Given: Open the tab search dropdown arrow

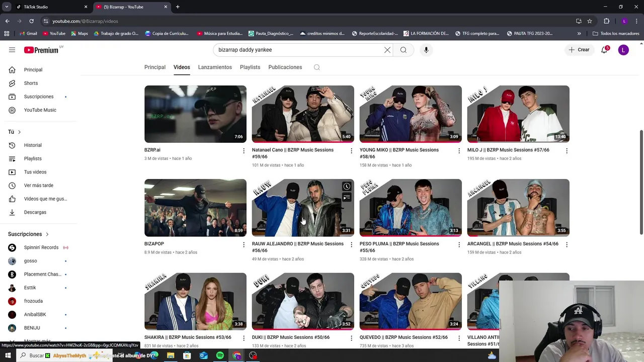Looking at the screenshot, I should (x=7, y=7).
